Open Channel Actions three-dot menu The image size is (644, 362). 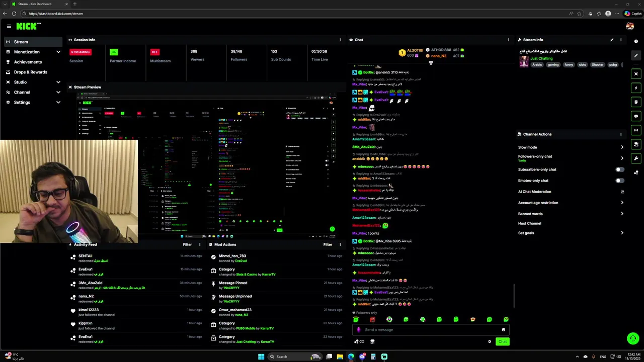point(620,134)
